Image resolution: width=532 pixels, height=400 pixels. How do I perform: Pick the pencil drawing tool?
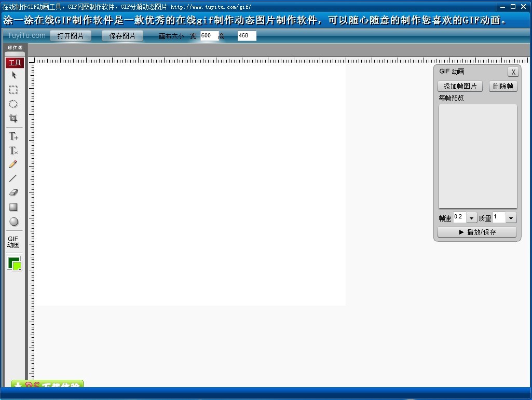13,164
